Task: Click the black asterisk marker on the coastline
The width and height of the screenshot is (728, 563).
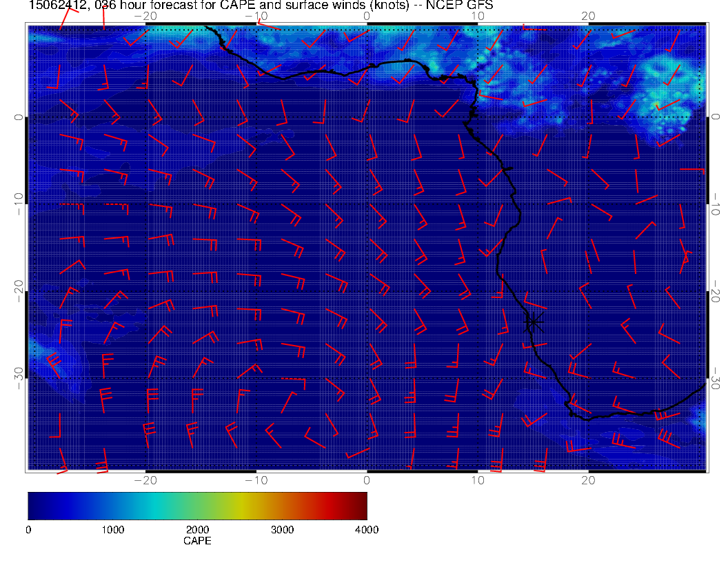Action: [533, 322]
